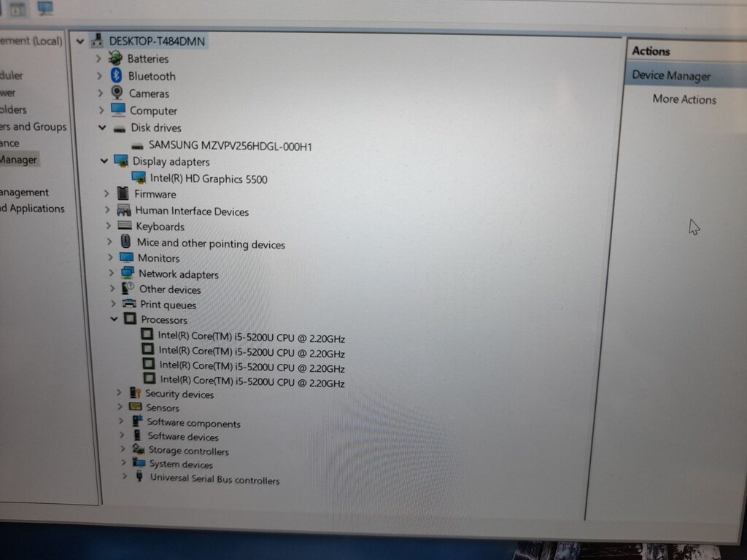The height and width of the screenshot is (560, 747).
Task: Select 'anagement' in left console tree
Action: tap(24, 192)
